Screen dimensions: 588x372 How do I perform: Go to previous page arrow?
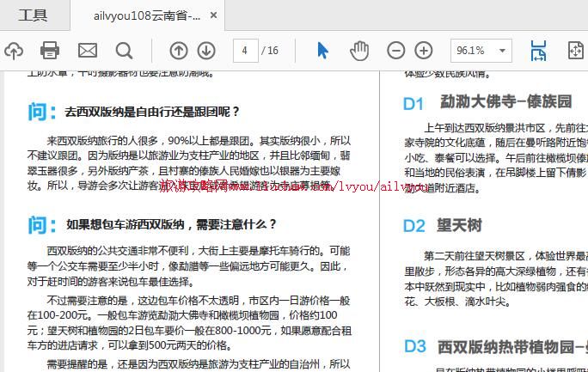tap(178, 51)
